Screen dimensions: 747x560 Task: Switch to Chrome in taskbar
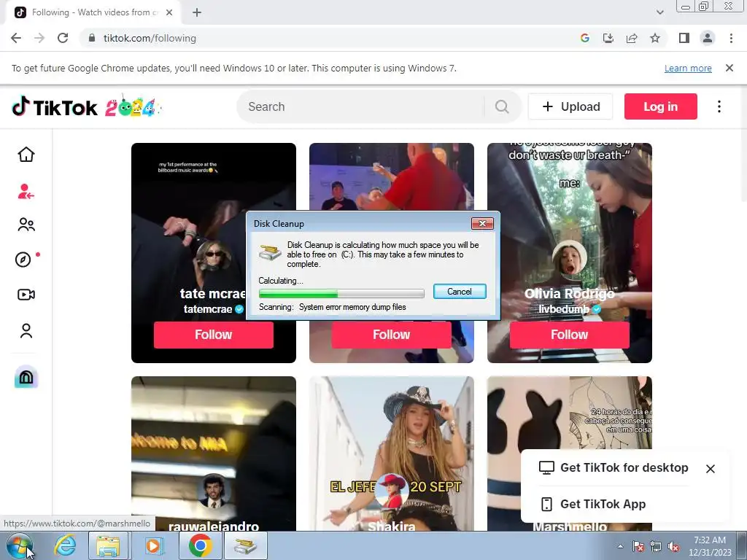[200, 545]
